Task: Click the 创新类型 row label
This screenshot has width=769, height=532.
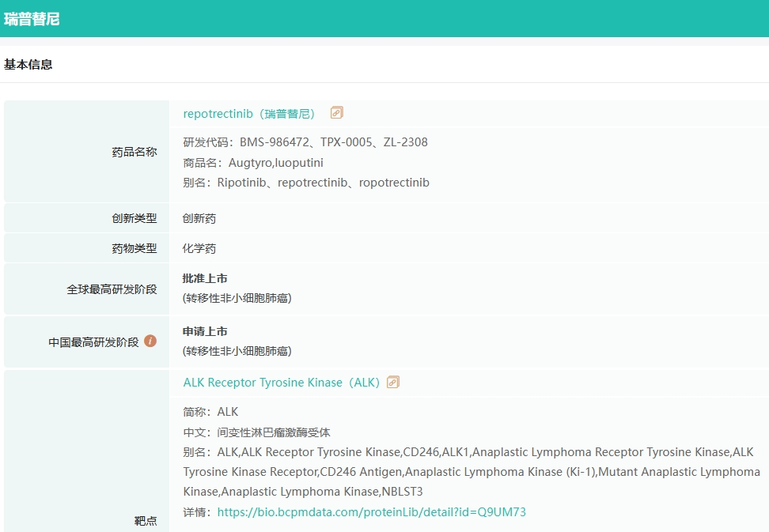Action: [134, 218]
